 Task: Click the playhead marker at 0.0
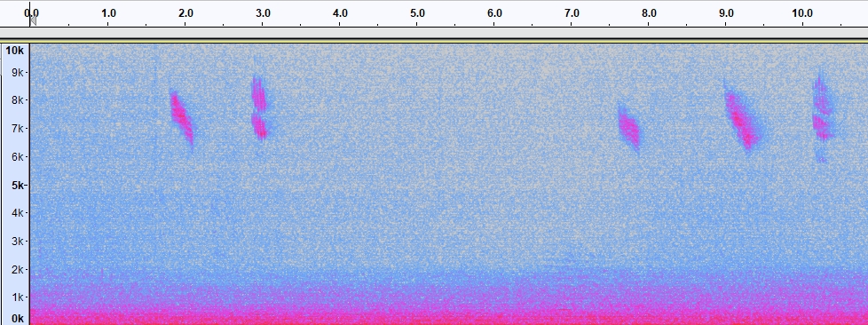pos(33,21)
